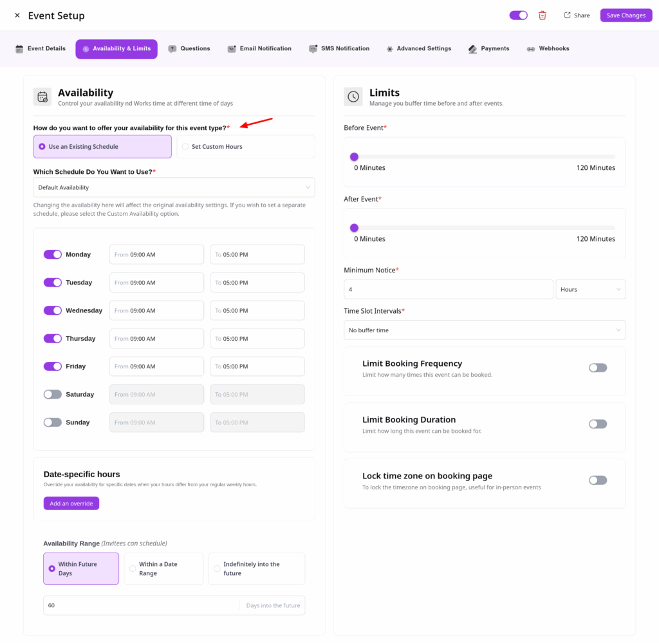The width and height of the screenshot is (659, 644).
Task: Switch to the Questions tab
Action: pyautogui.click(x=189, y=49)
